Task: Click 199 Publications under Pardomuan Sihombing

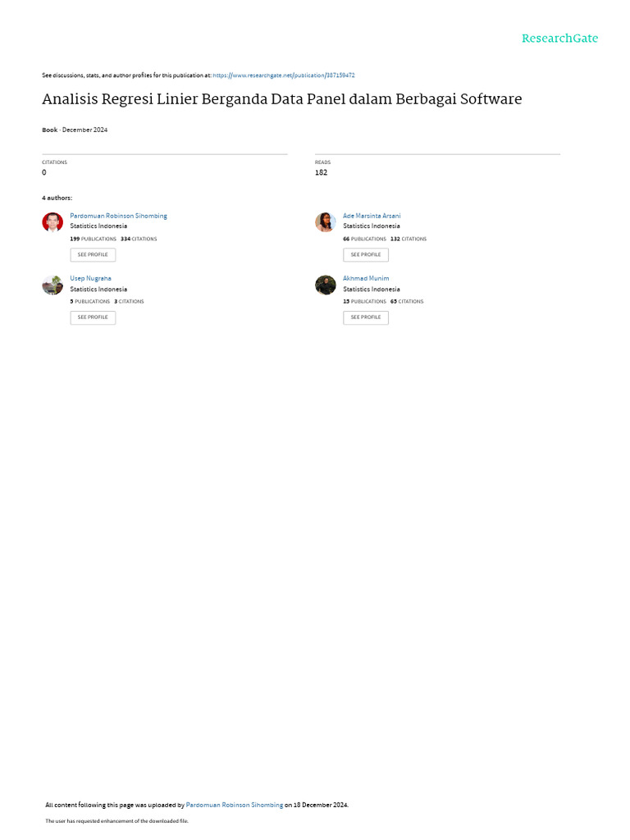Action: coord(94,239)
